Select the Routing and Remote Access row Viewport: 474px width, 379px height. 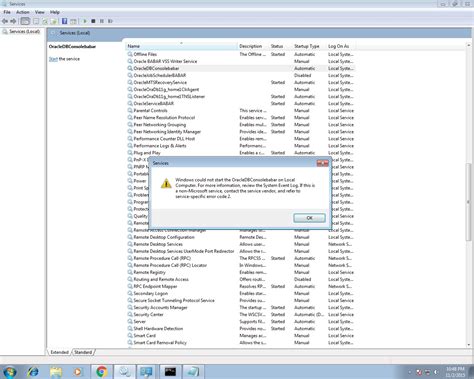pos(241,279)
